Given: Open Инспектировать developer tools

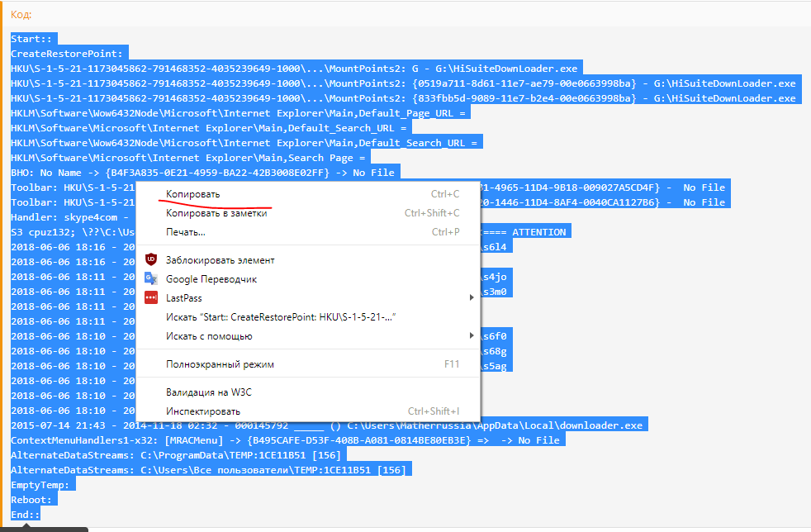Looking at the screenshot, I should tap(203, 411).
